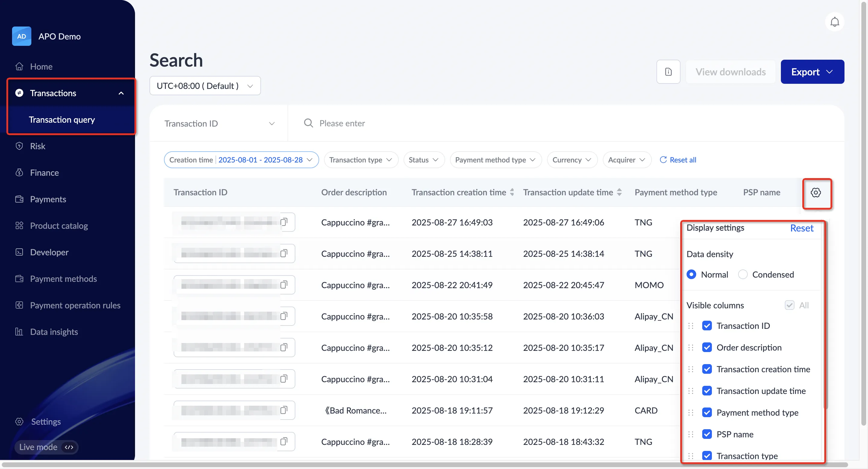Copy the first row's transaction ID

click(x=284, y=222)
